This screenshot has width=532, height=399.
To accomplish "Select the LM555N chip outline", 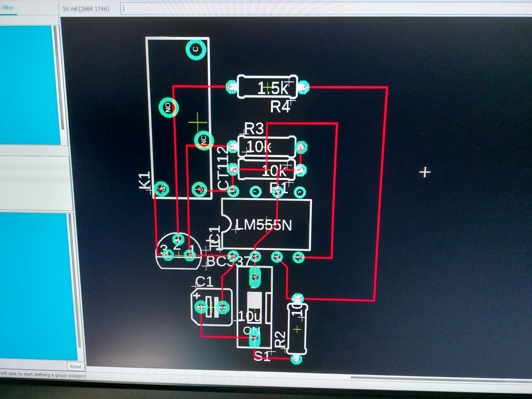I will coord(266,225).
